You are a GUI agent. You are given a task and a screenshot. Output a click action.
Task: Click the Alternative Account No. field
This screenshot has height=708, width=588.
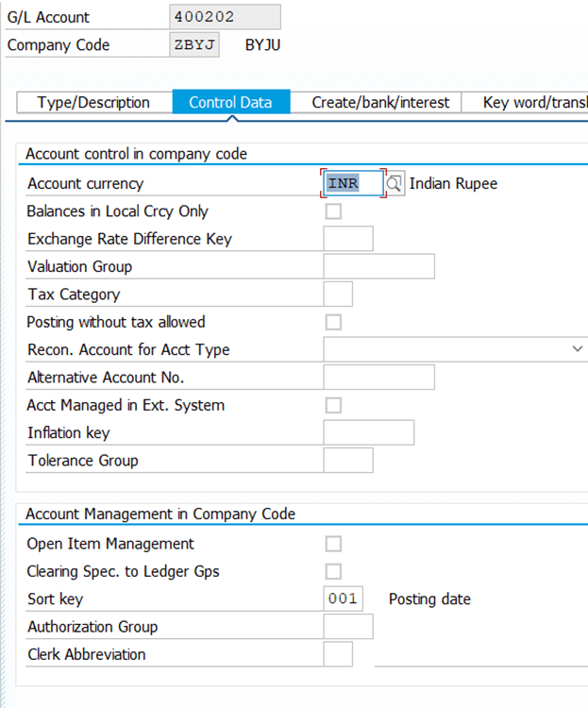(378, 378)
